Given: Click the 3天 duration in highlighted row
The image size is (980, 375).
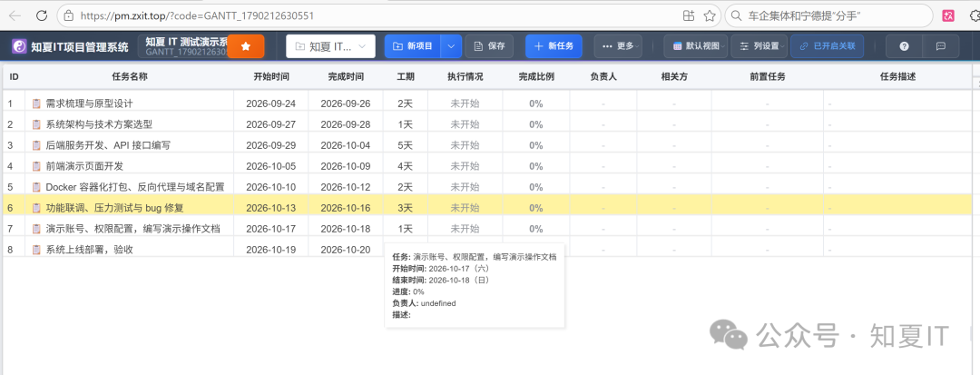Looking at the screenshot, I should (405, 208).
